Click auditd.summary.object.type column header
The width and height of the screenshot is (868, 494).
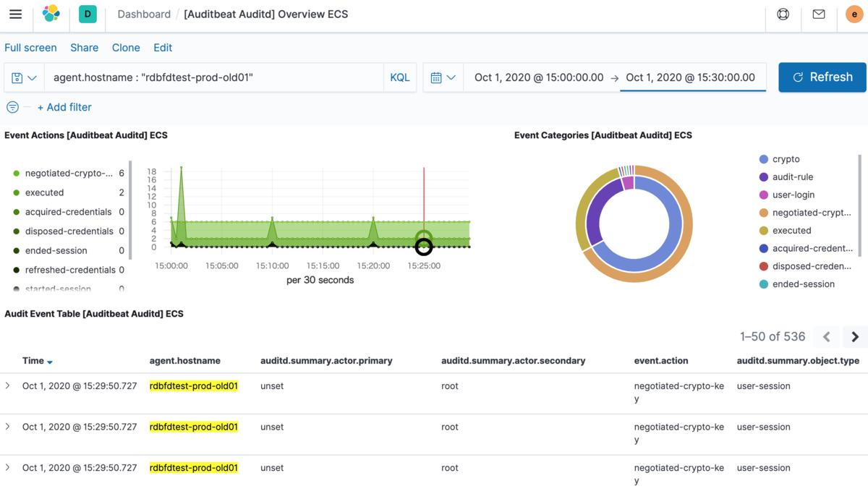[x=798, y=360]
